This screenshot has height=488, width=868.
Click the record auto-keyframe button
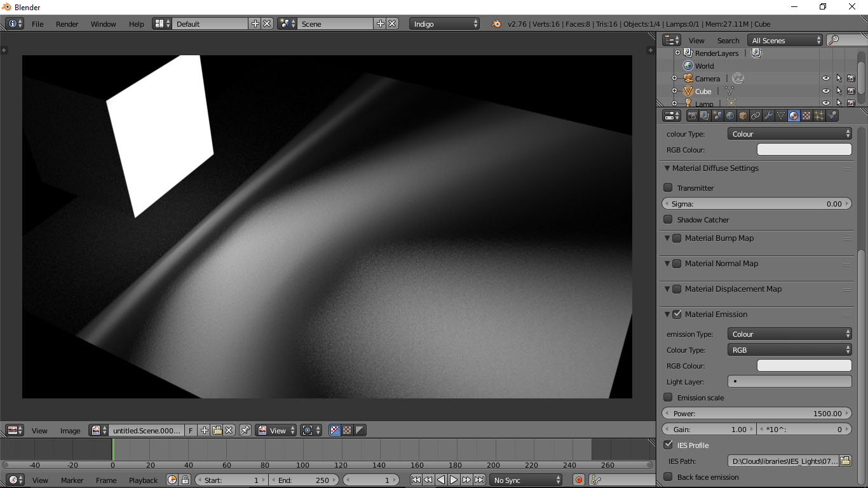tap(578, 480)
